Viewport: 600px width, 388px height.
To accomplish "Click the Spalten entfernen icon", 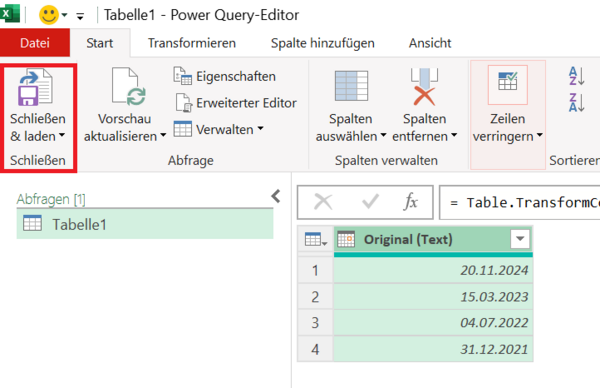I will click(424, 87).
